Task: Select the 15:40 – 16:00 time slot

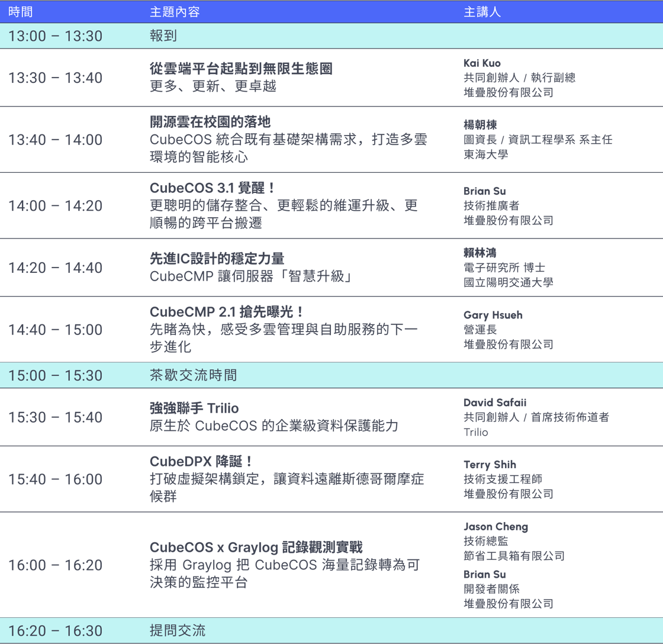Action: [56, 479]
